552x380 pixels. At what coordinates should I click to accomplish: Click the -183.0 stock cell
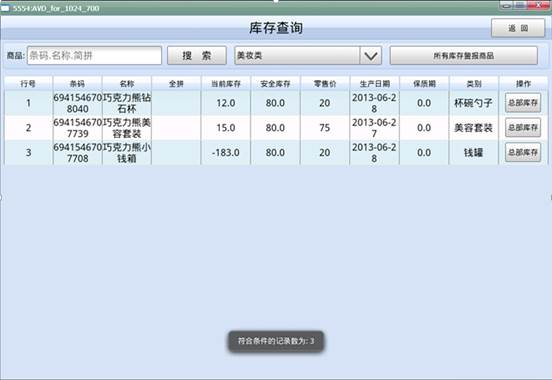[x=226, y=152]
